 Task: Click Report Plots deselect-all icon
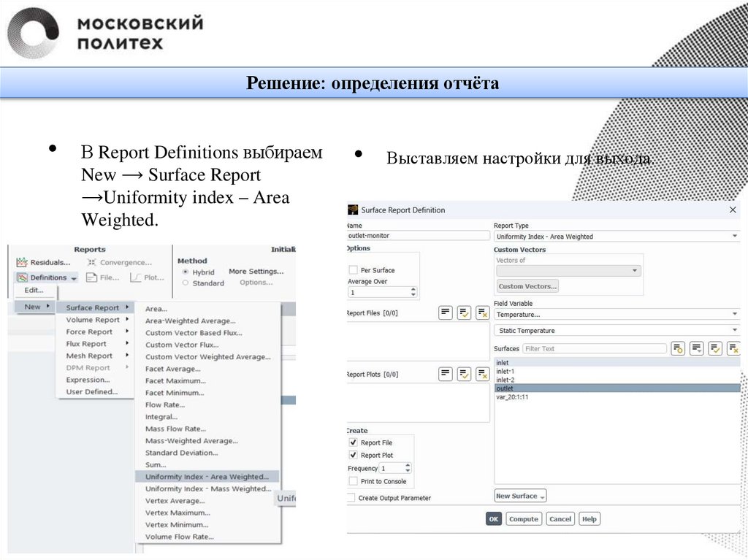click(x=482, y=374)
